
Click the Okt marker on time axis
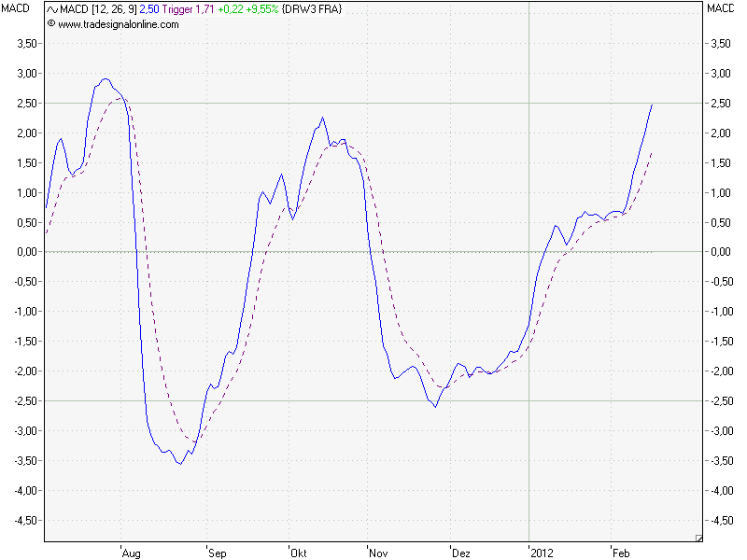point(299,553)
